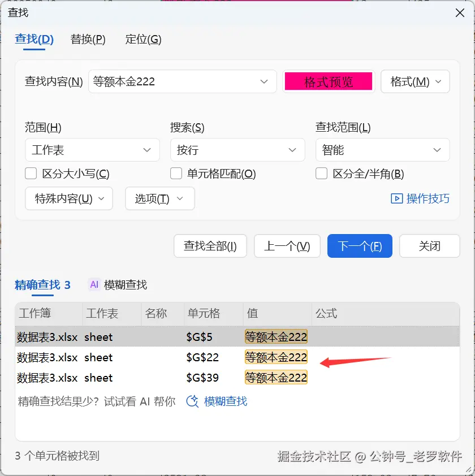Click the AI magnifier icon beside 模糊查找 link

point(192,401)
